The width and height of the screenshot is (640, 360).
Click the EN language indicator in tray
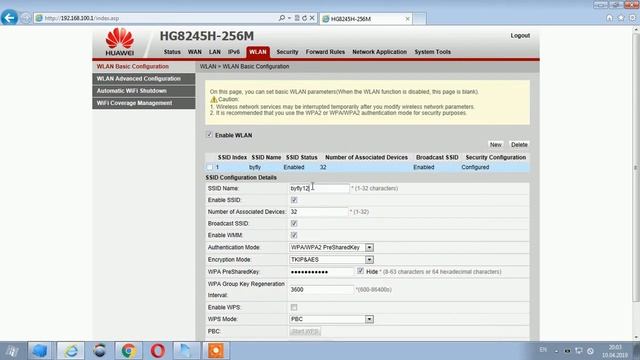pyautogui.click(x=543, y=350)
